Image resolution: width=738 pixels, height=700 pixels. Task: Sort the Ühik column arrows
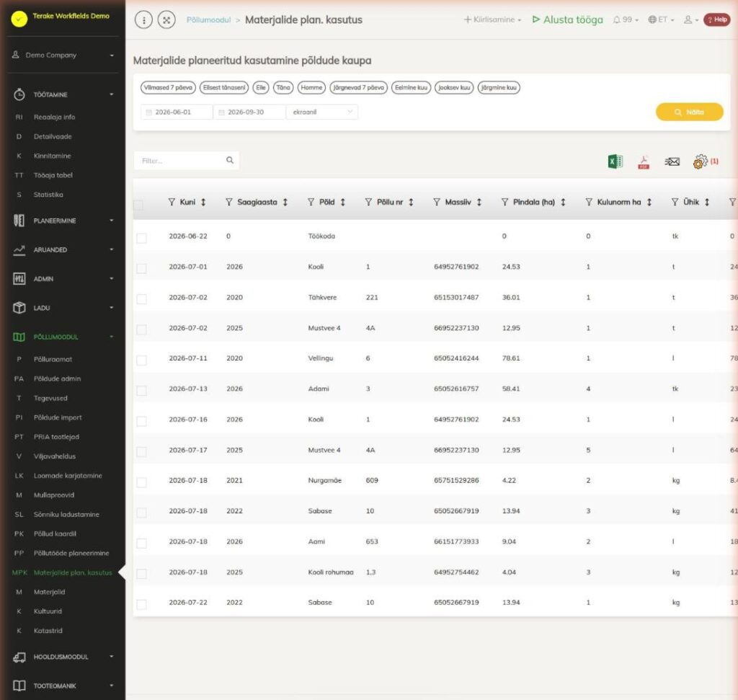click(x=707, y=202)
